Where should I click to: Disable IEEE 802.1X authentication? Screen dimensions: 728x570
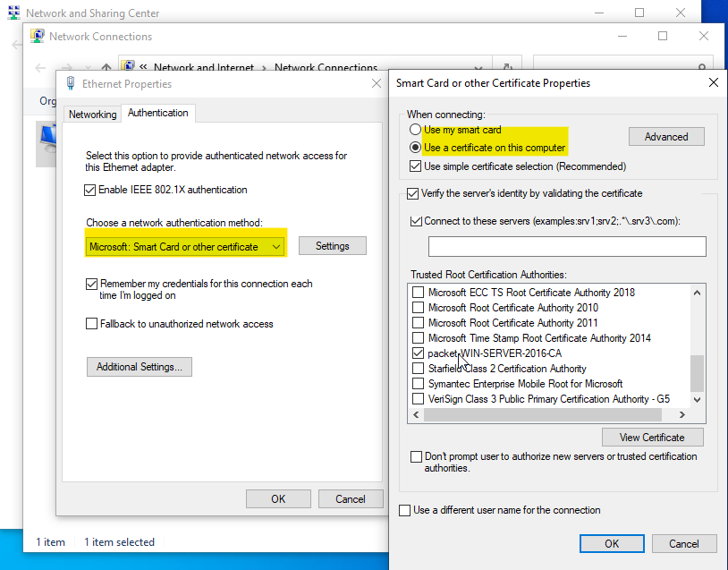click(x=91, y=189)
